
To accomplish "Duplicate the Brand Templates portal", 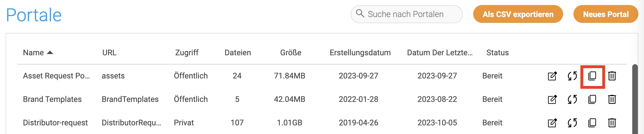I will 592,99.
